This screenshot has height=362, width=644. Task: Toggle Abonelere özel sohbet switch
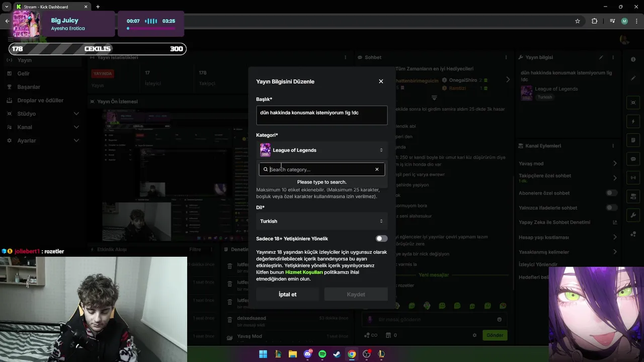(611, 193)
